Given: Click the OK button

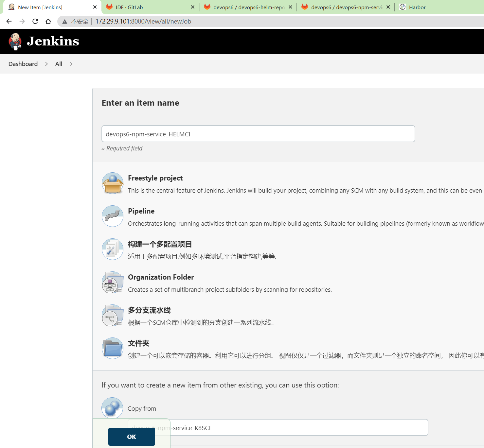Looking at the screenshot, I should pyautogui.click(x=132, y=437).
